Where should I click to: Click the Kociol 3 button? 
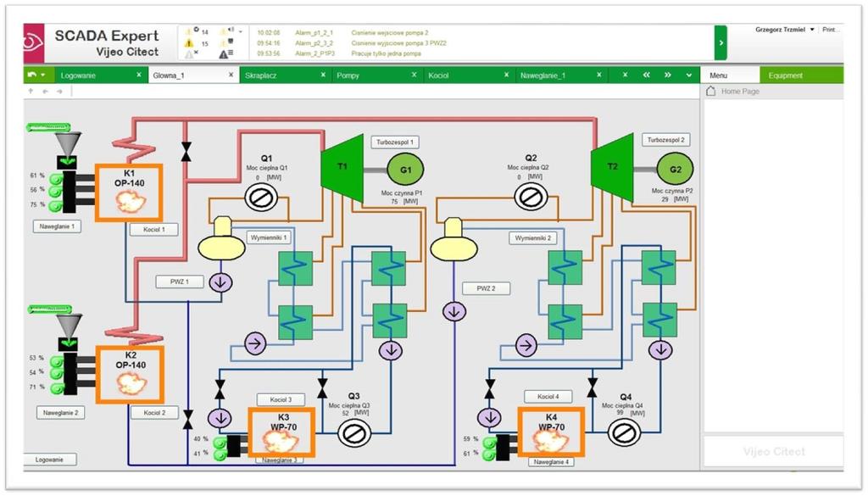[281, 399]
